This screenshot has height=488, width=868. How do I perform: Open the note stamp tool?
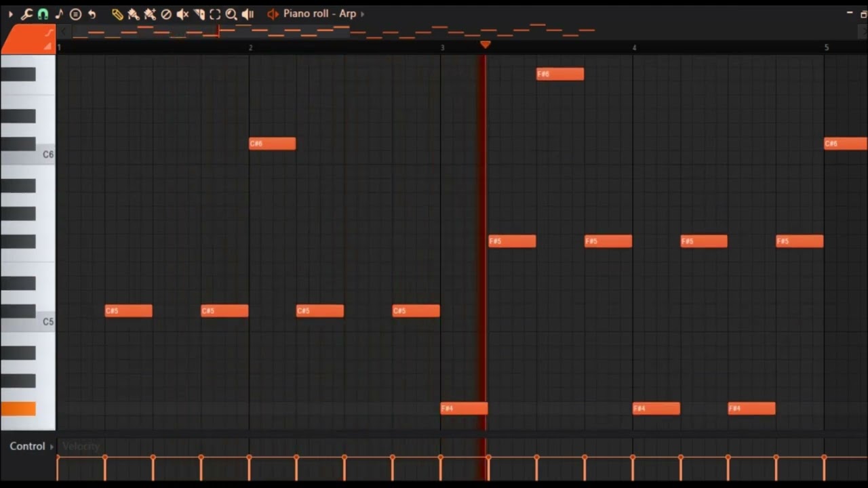click(x=59, y=14)
